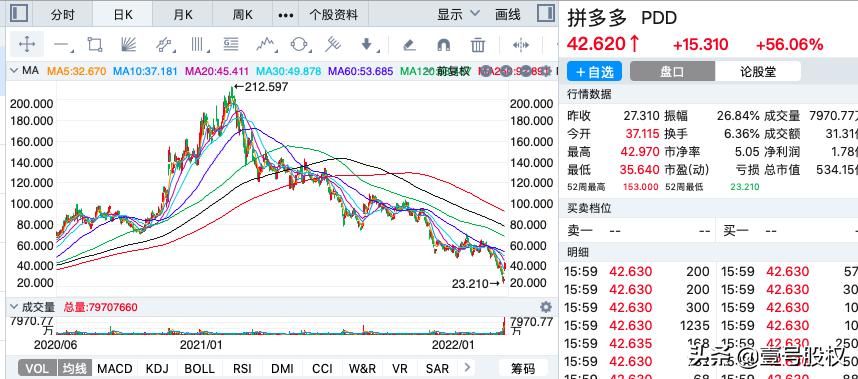This screenshot has width=858, height=379.
Task: Select the circle cycle drawing tool
Action: (x=299, y=44)
